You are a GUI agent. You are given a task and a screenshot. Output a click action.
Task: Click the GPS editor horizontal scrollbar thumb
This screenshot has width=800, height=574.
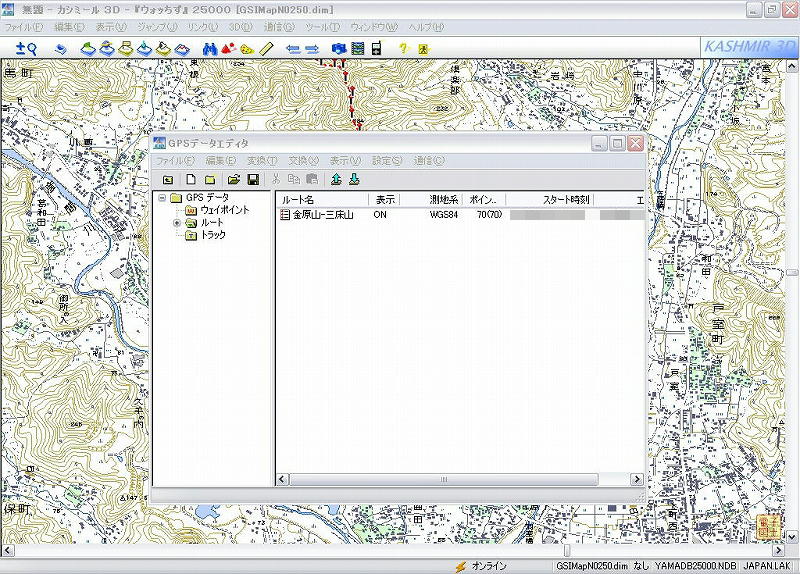coord(444,480)
